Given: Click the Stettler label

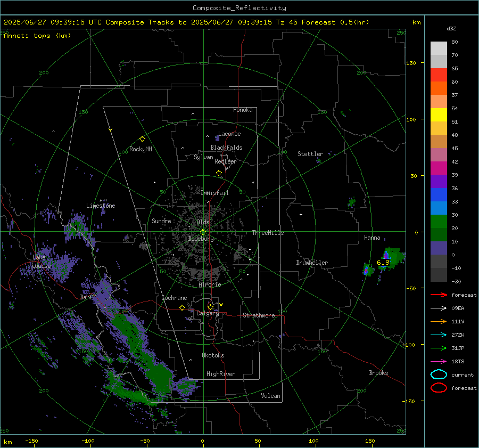Looking at the screenshot, I should click(310, 154).
